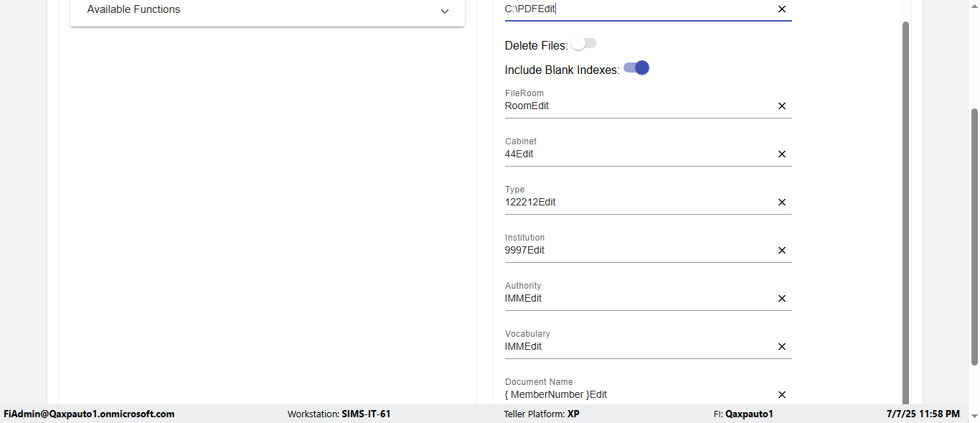
Task: Click the vertical page scrollbar
Action: click(905, 215)
